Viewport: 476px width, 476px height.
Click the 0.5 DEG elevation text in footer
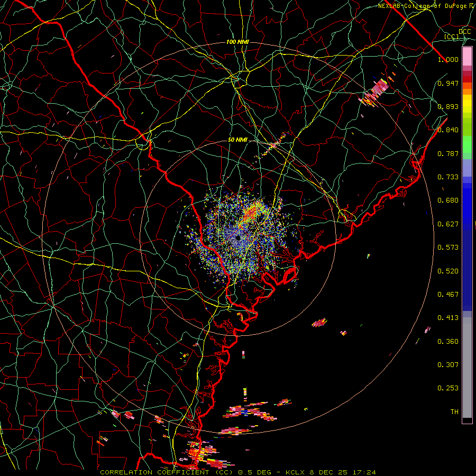[x=254, y=472]
